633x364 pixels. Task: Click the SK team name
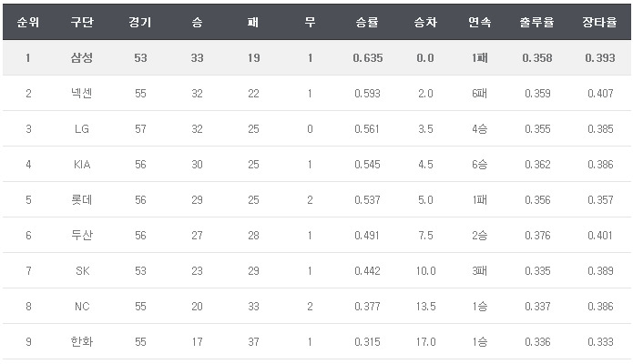pyautogui.click(x=82, y=271)
